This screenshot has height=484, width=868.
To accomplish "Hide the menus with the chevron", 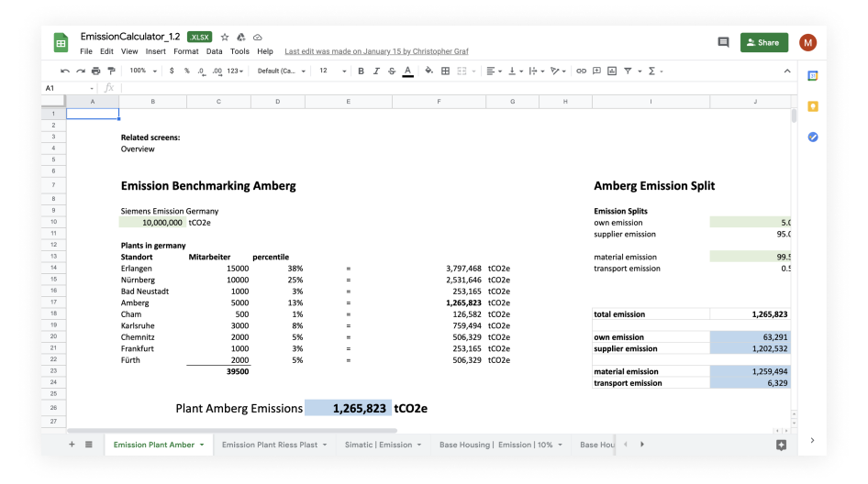I will (x=787, y=71).
